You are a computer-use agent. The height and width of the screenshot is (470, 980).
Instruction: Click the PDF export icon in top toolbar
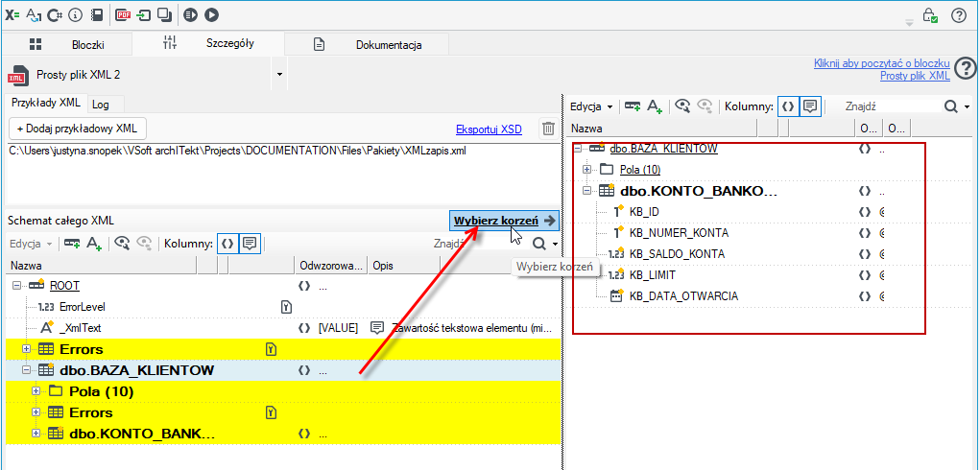(123, 14)
